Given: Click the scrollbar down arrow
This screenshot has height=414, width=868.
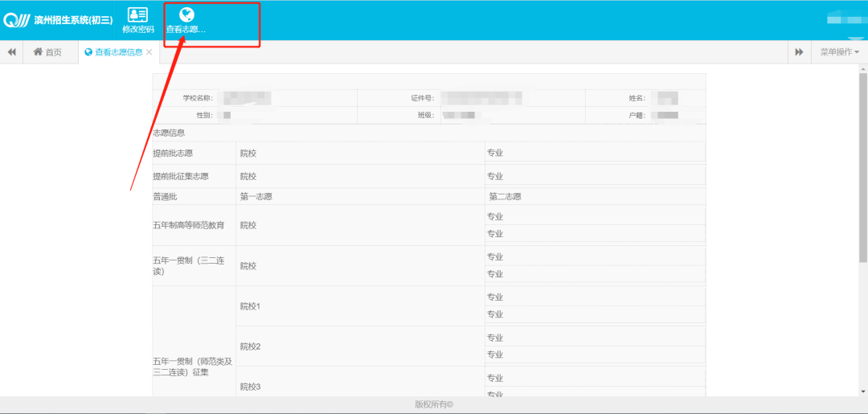Looking at the screenshot, I should [862, 391].
